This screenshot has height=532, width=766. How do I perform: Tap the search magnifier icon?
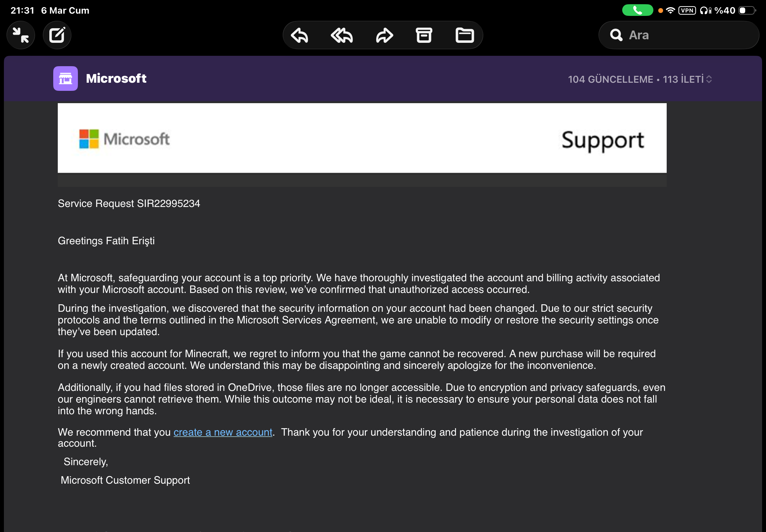(x=616, y=35)
